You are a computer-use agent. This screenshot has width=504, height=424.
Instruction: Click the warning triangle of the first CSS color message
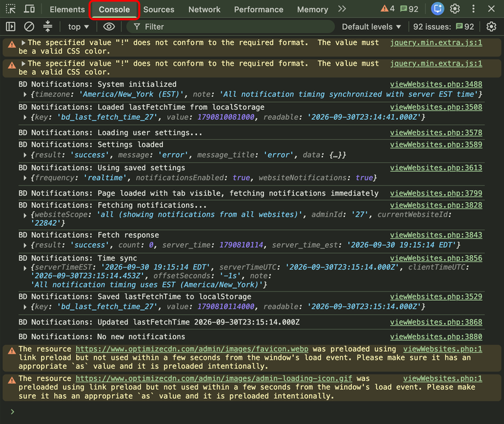[x=12, y=44]
